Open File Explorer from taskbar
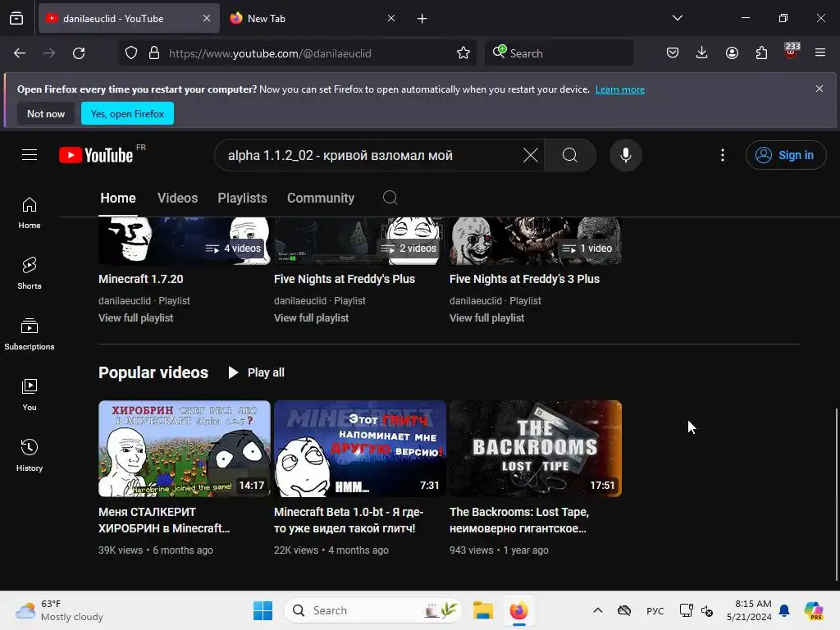 pyautogui.click(x=482, y=610)
